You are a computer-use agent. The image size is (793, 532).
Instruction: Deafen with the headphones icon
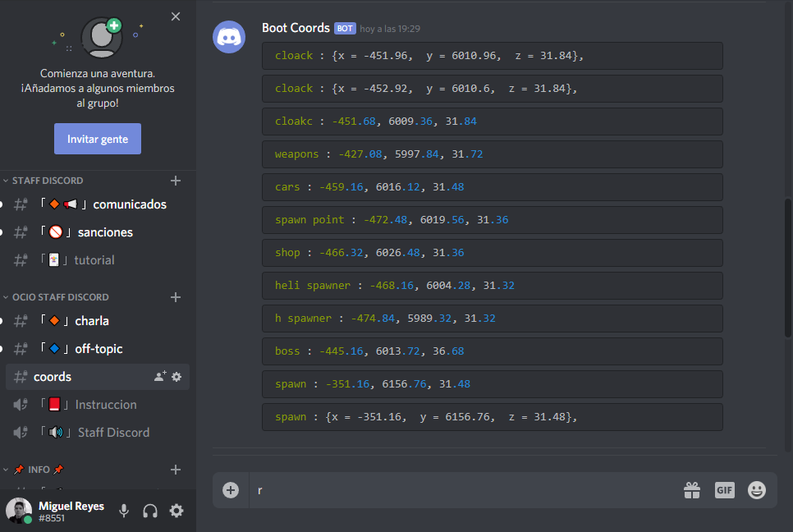[x=150, y=511]
